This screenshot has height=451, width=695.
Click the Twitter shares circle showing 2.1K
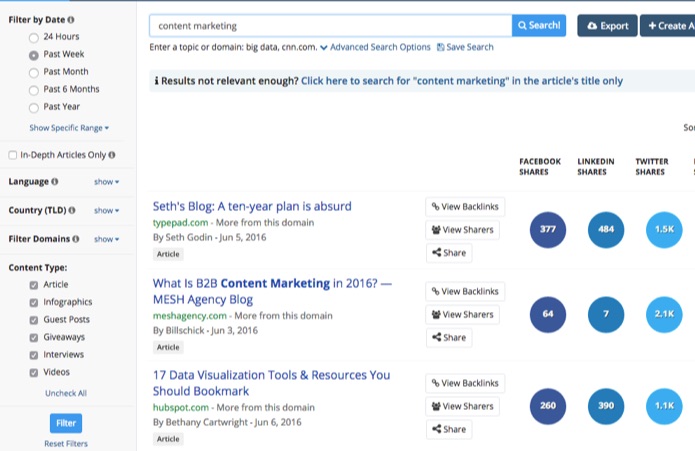pos(664,314)
